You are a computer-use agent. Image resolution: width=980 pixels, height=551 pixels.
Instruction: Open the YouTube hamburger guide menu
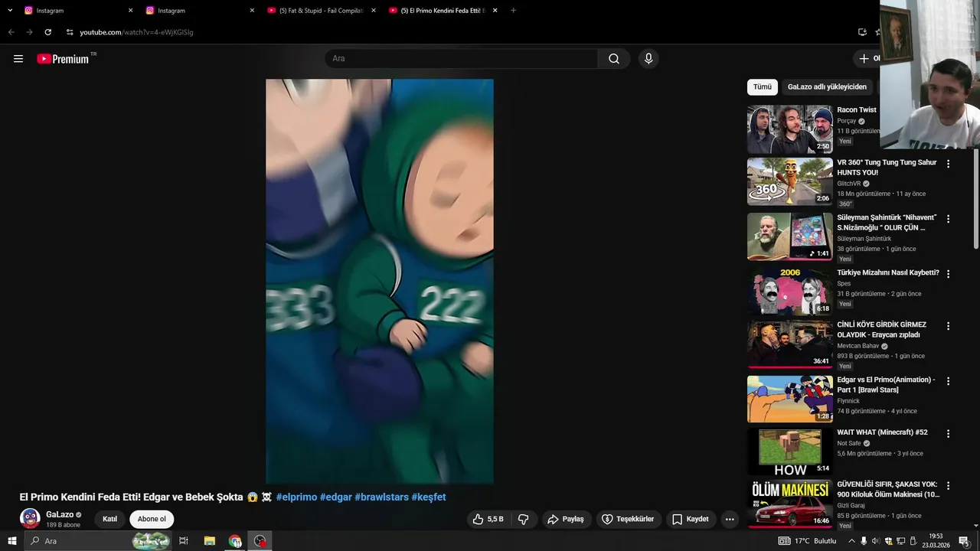(x=18, y=59)
